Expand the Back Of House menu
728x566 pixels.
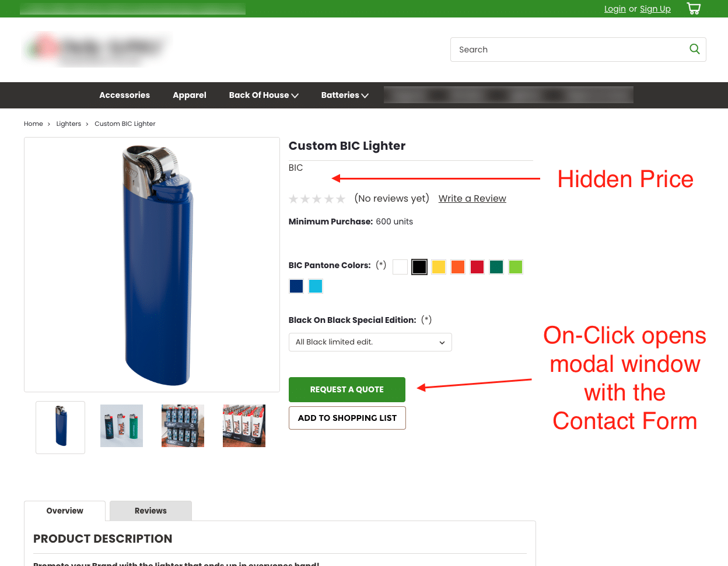264,95
